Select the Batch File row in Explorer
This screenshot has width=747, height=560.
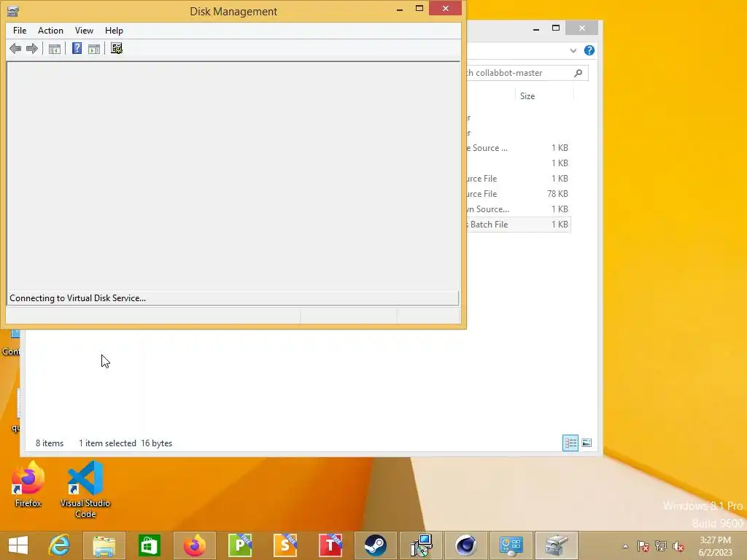(519, 225)
